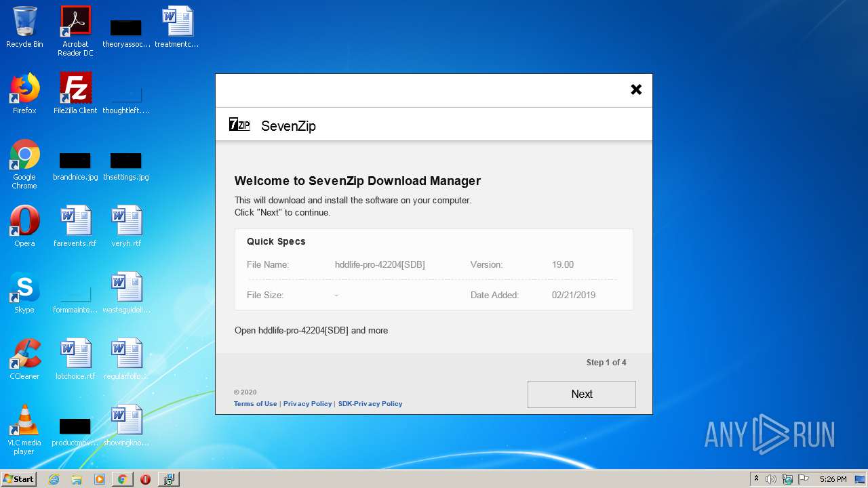Select veryh.rtf document
Viewport: 868px width, 488px height.
coord(126,226)
